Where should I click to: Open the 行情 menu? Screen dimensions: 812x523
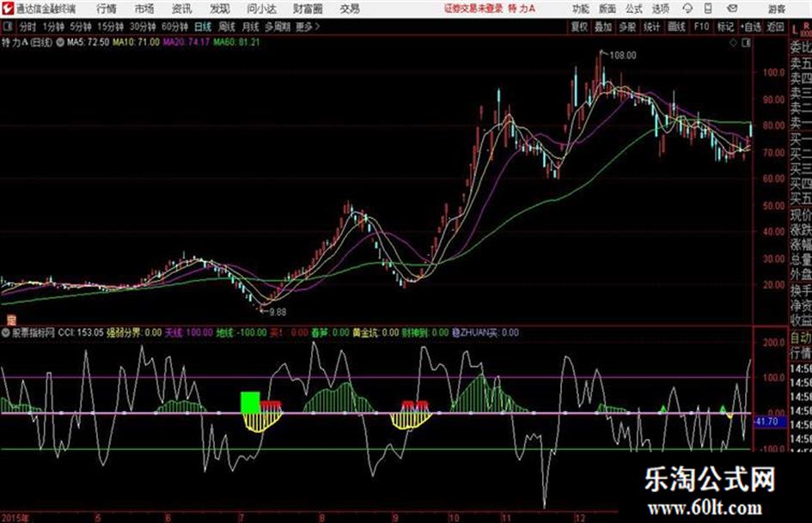(107, 9)
